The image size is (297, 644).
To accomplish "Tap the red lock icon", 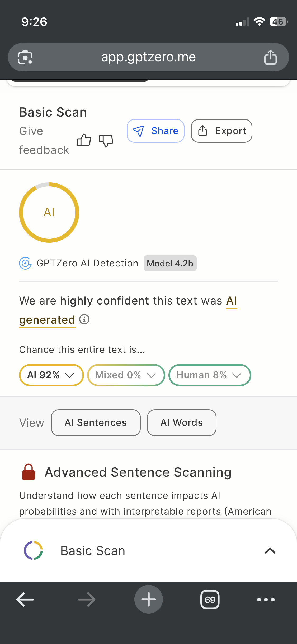I will pos(28,472).
